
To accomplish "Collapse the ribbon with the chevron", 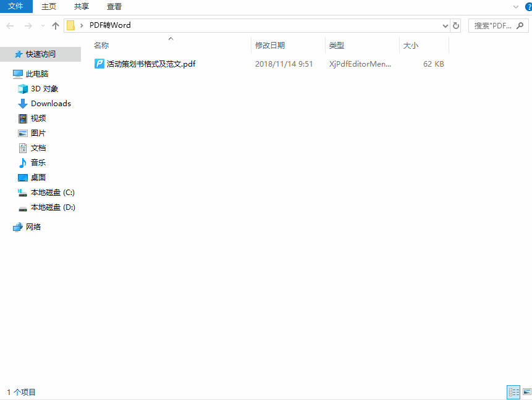I will pyautogui.click(x=517, y=7).
